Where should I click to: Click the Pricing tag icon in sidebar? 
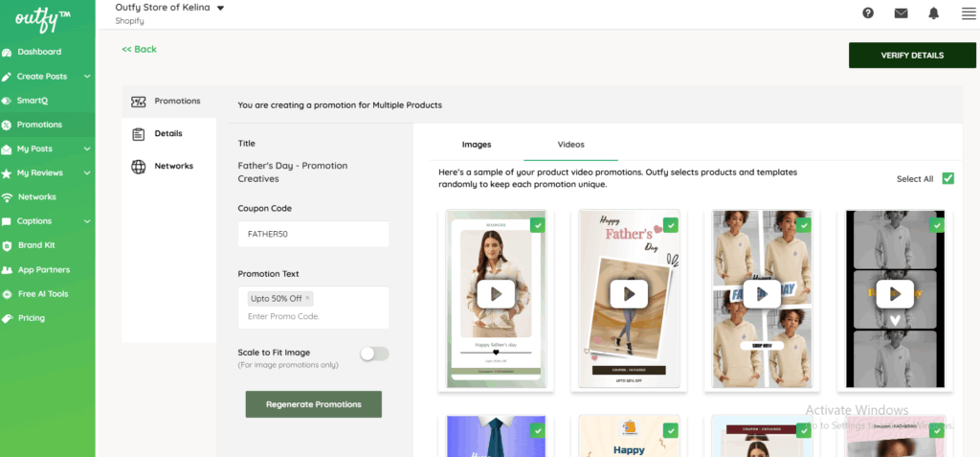point(8,318)
